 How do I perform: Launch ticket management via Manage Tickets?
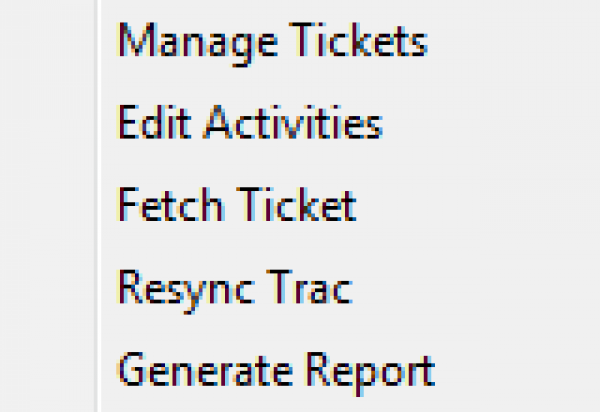click(272, 43)
